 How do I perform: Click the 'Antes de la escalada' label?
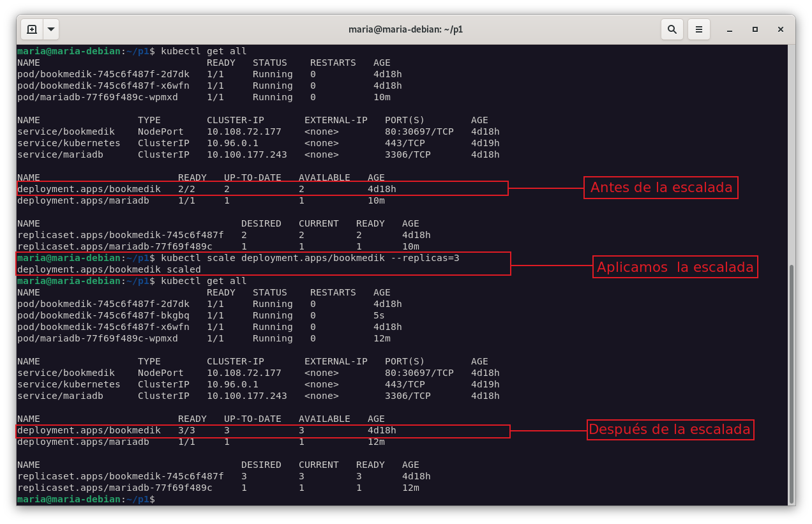[x=661, y=188]
